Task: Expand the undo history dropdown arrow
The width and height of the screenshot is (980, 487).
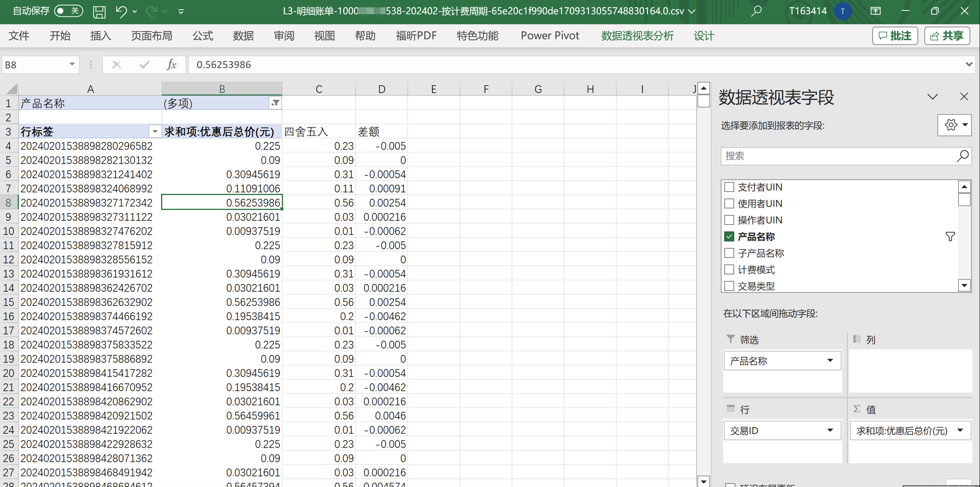Action: point(134,11)
